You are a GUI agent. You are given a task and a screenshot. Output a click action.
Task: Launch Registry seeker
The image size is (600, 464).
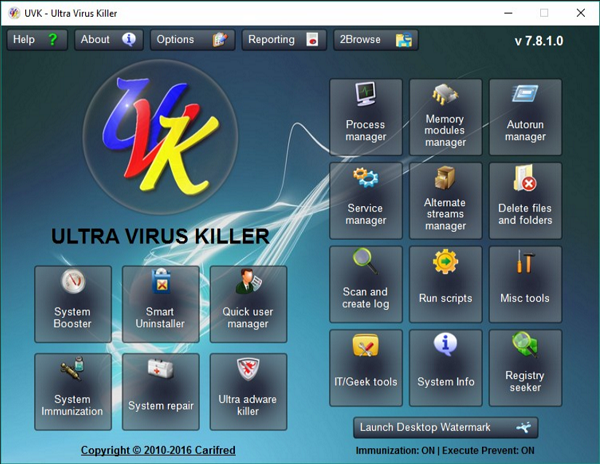pos(525,368)
